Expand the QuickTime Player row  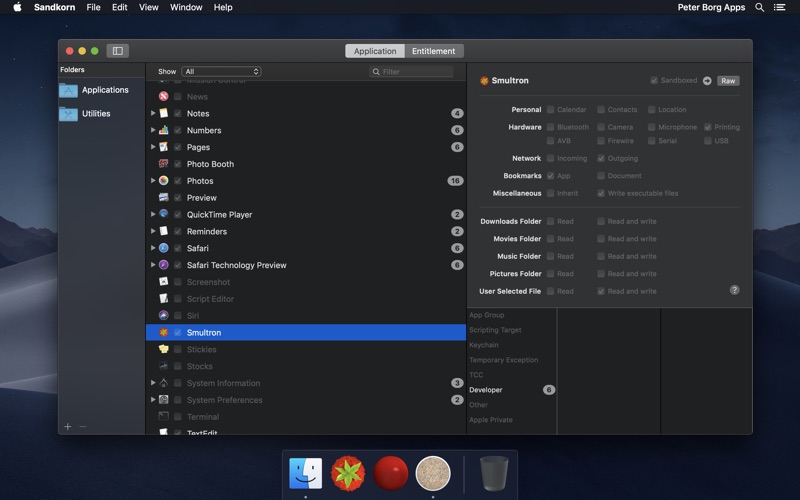(x=153, y=214)
